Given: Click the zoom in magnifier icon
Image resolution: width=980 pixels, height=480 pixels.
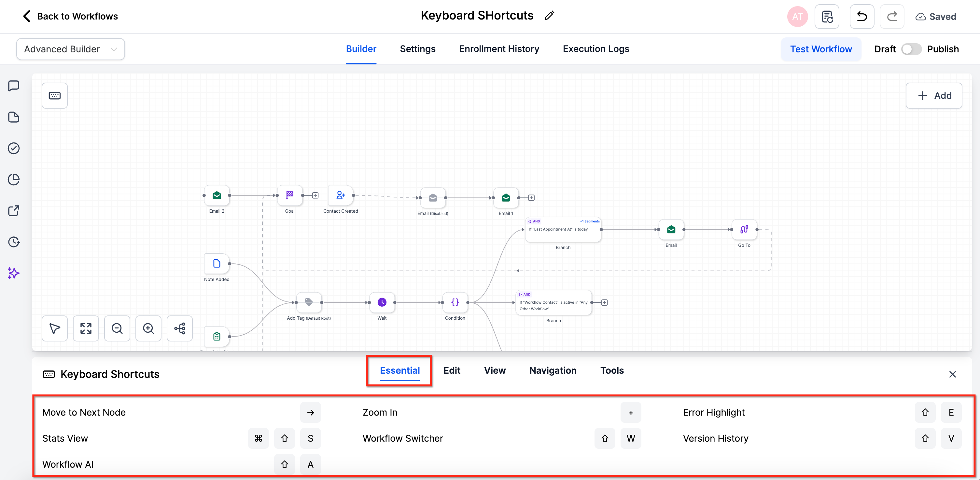Looking at the screenshot, I should 148,328.
